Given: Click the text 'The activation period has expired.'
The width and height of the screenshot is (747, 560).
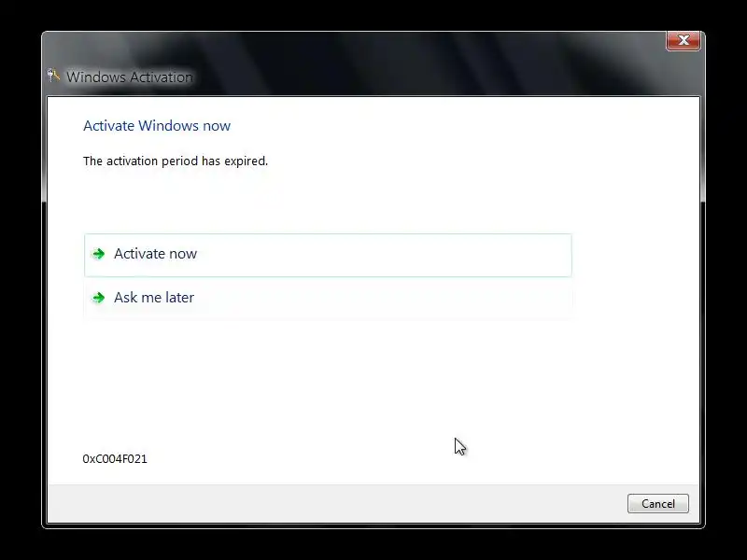Looking at the screenshot, I should point(176,161).
